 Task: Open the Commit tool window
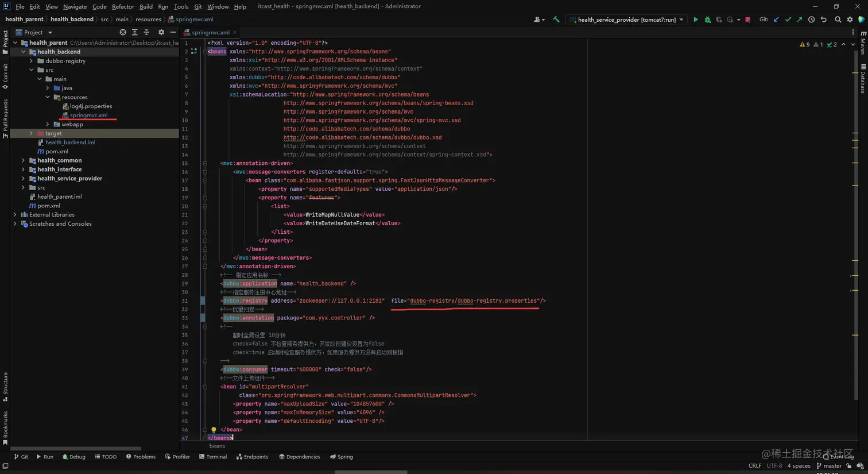point(5,76)
